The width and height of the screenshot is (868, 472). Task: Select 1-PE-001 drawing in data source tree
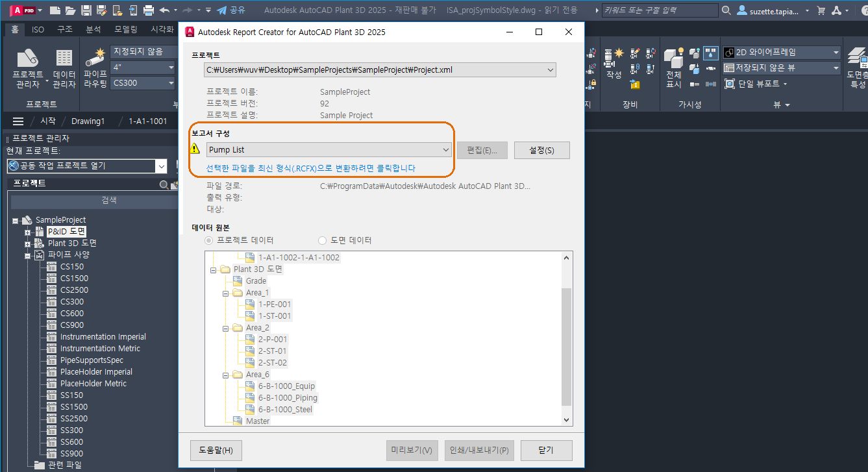[x=275, y=304]
